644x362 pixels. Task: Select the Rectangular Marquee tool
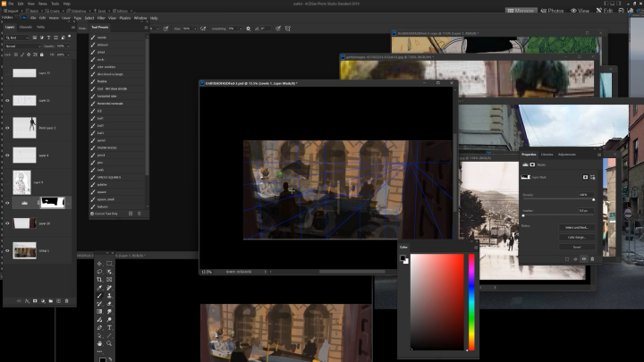click(x=109, y=264)
